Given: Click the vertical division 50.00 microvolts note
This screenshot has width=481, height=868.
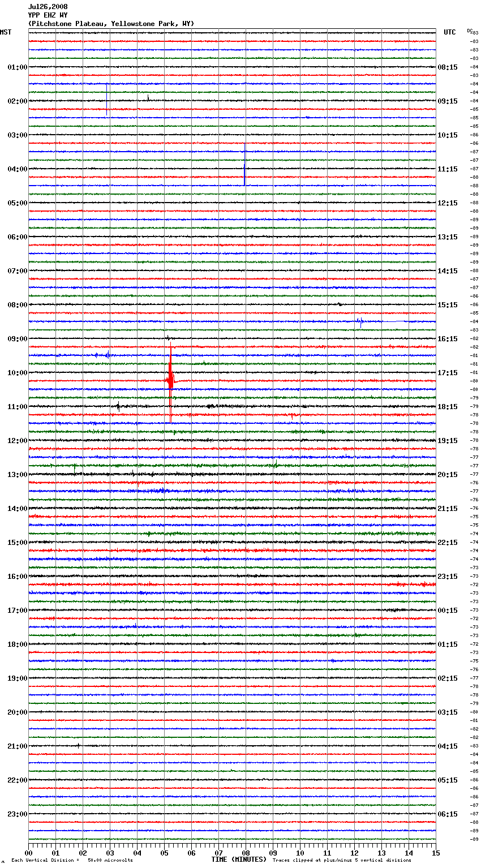Looking at the screenshot, I should [72, 861].
